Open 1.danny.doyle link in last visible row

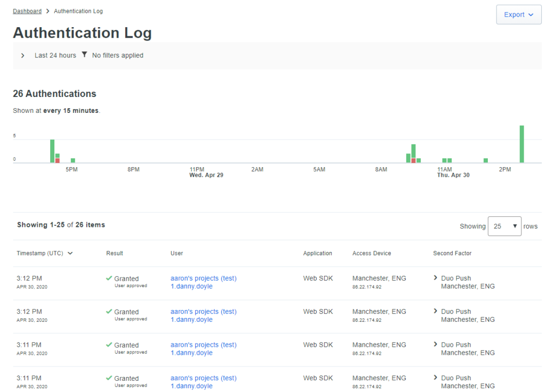click(191, 386)
